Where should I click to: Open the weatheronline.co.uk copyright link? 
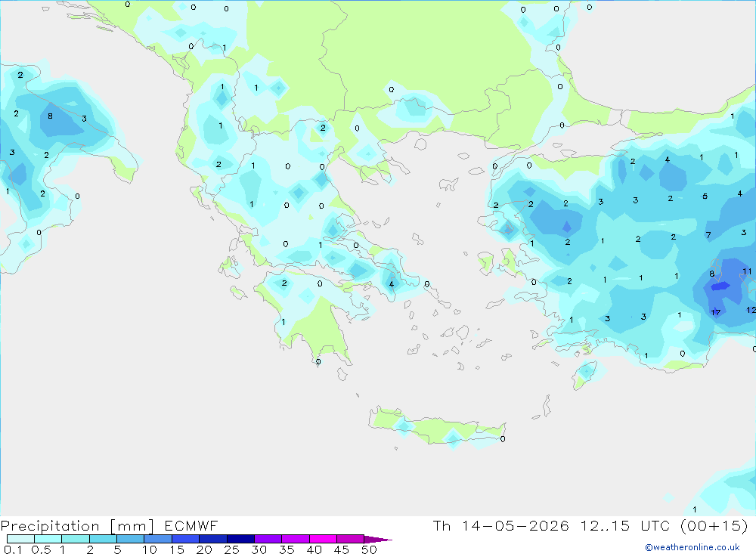(x=692, y=547)
